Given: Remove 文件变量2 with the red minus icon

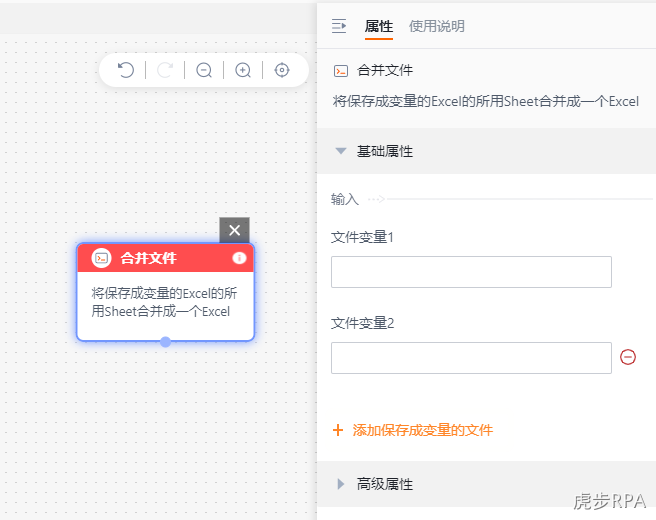Looking at the screenshot, I should [x=628, y=357].
